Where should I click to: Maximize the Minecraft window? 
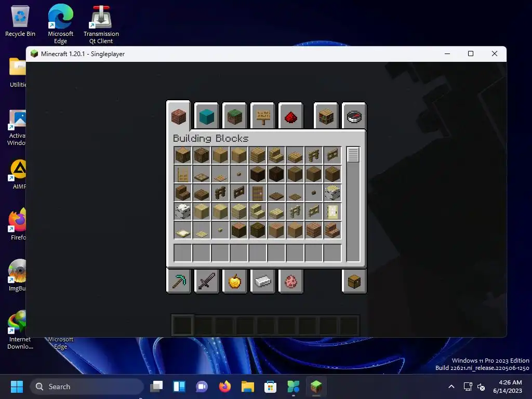[x=471, y=54]
